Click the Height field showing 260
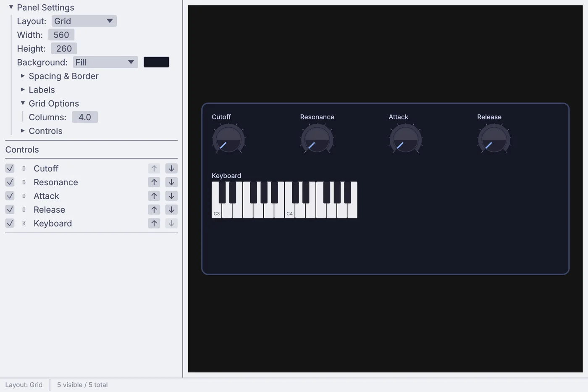The image size is (588, 392). tap(64, 49)
